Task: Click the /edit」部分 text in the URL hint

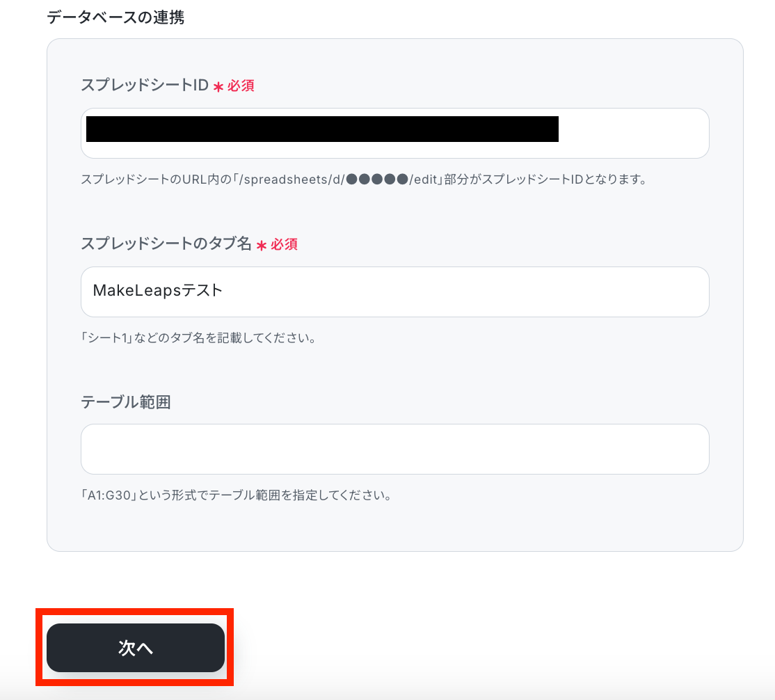Action: click(439, 180)
